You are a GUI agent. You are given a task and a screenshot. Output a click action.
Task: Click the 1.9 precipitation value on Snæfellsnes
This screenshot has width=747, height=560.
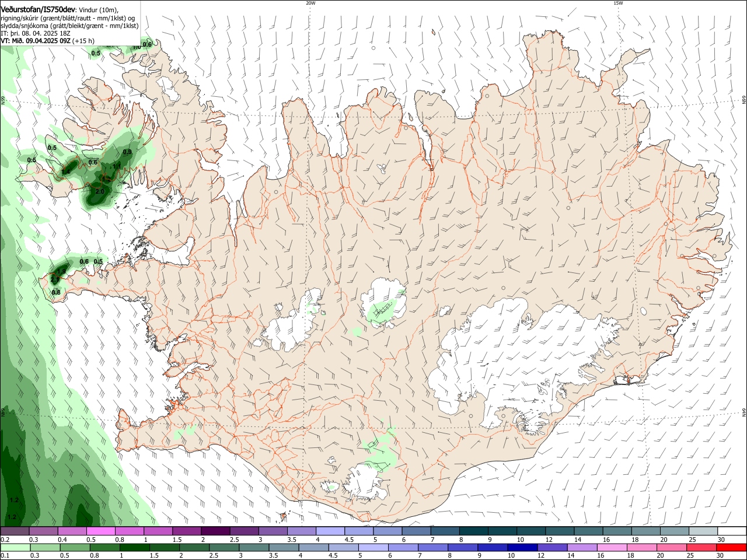point(62,271)
